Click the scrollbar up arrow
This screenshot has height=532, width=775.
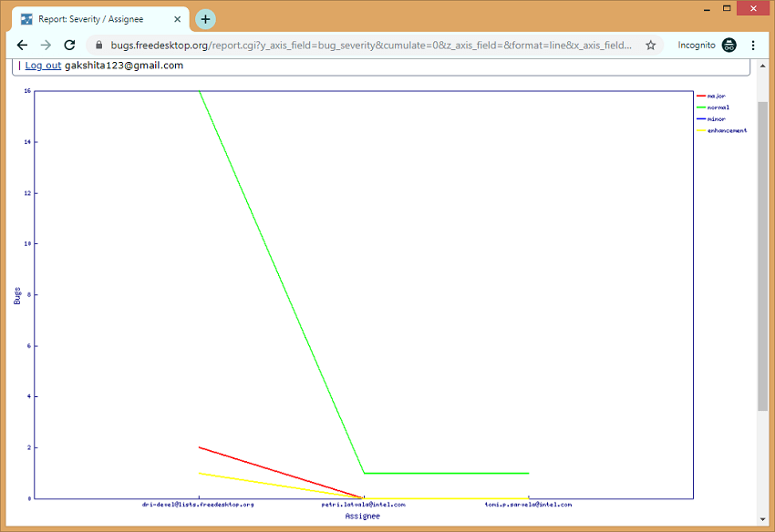tap(762, 65)
